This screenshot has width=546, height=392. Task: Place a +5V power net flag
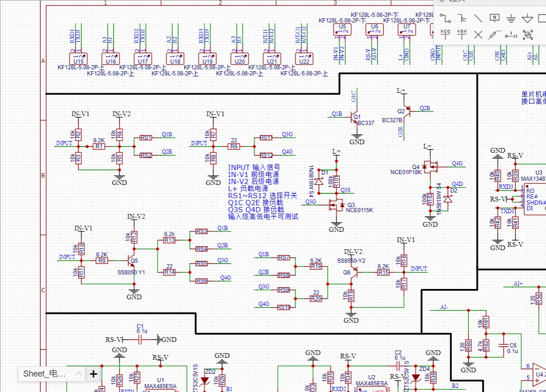point(462,34)
